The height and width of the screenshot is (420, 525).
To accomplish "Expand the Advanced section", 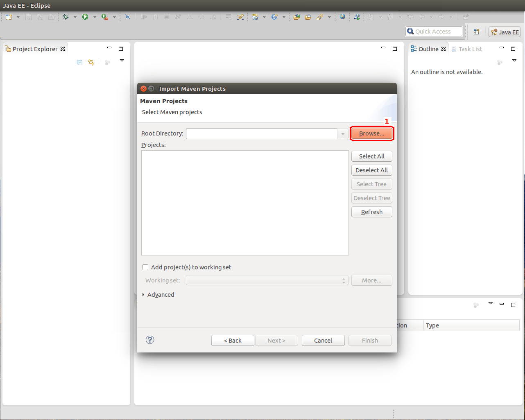I will coord(143,295).
